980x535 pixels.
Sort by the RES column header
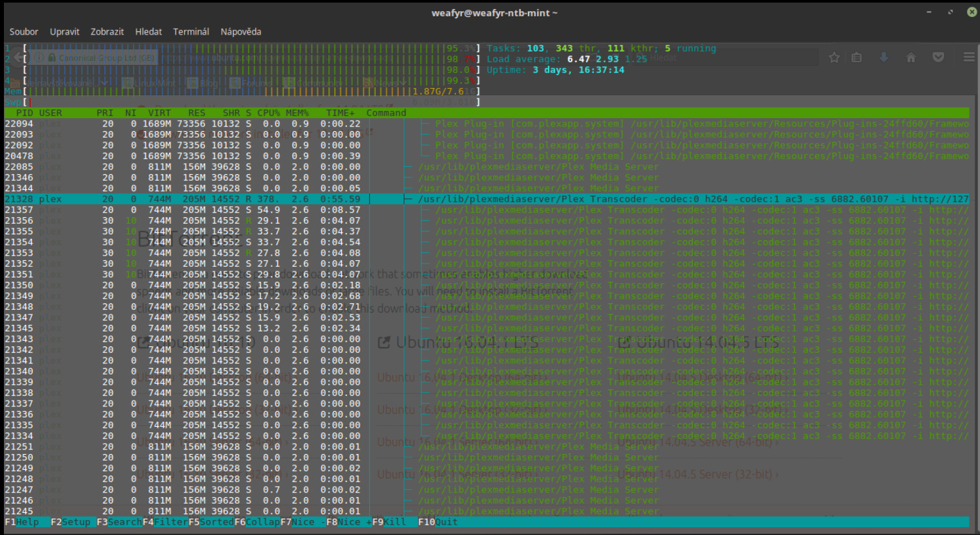(196, 113)
